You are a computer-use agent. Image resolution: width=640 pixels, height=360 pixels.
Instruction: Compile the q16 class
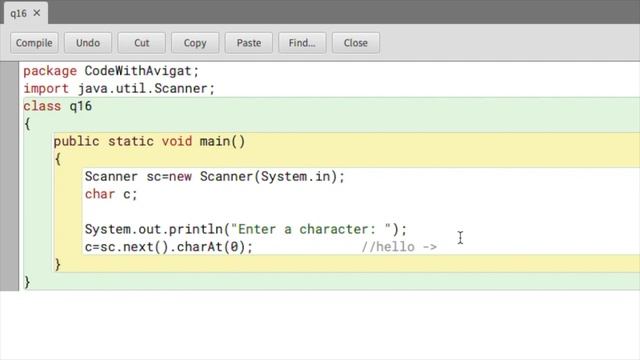pos(34,43)
